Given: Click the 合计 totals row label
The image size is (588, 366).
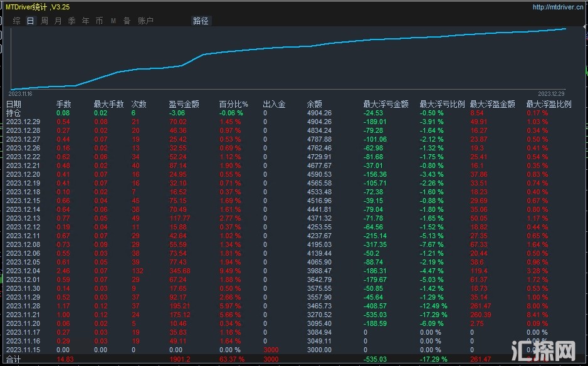Looking at the screenshot, I should pyautogui.click(x=14, y=359).
